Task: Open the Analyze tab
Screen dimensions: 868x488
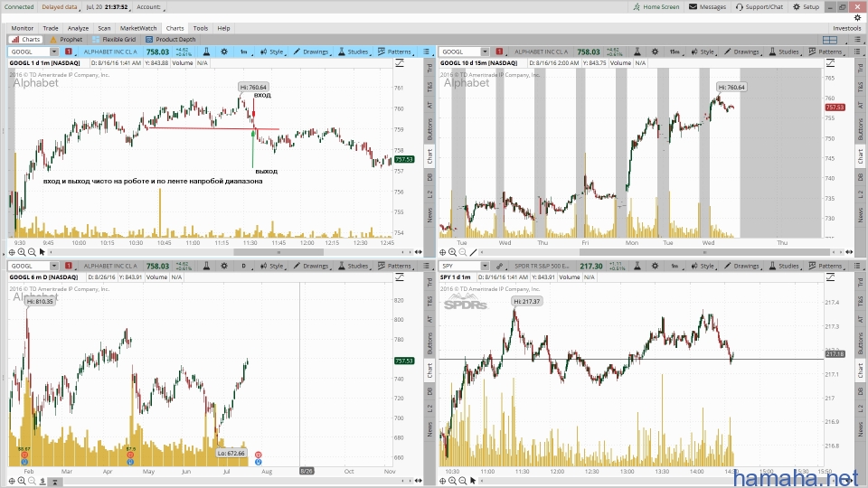Action: coord(78,28)
